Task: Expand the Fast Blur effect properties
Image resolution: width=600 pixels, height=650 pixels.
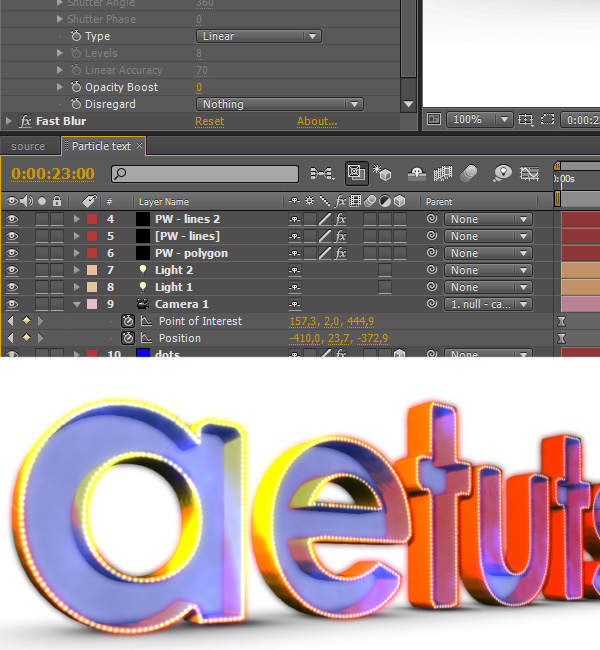Action: click(x=8, y=121)
